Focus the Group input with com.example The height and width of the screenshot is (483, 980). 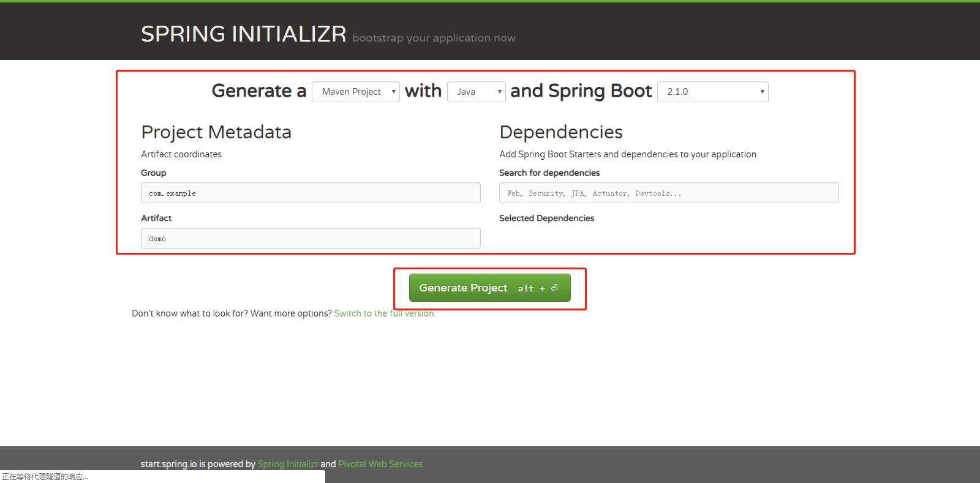point(311,193)
